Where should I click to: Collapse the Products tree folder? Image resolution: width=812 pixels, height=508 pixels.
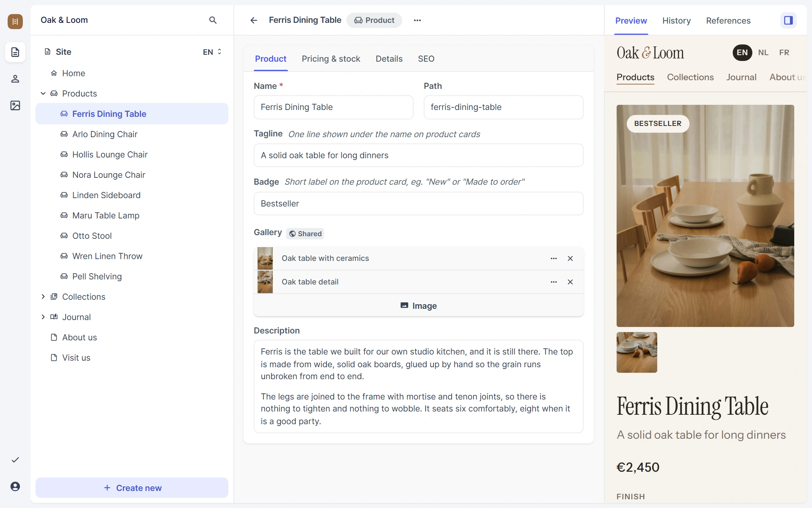click(x=43, y=94)
